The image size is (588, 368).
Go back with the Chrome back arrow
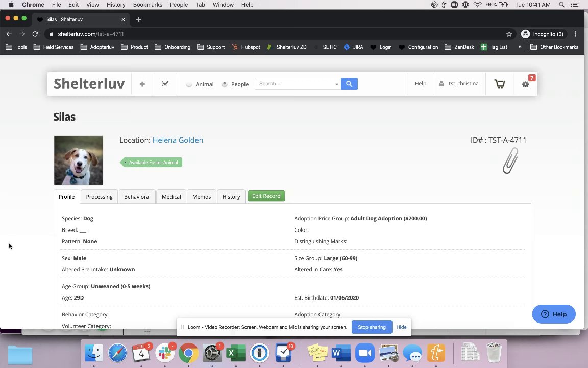9,34
